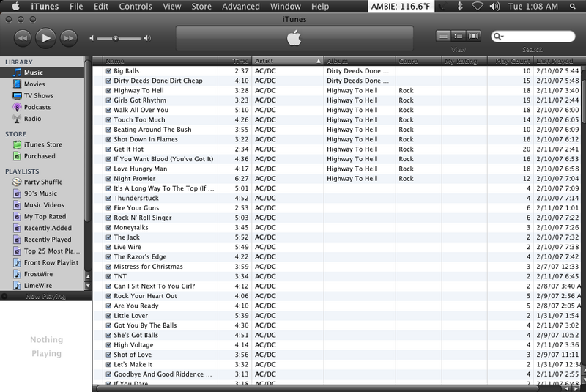Viewport: 586px width, 392px height.
Task: Open the Wi-Fi status menu
Action: [478, 7]
